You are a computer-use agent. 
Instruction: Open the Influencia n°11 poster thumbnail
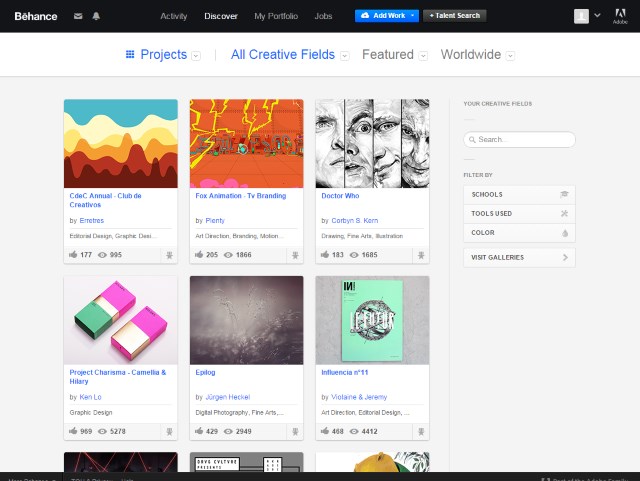click(372, 320)
